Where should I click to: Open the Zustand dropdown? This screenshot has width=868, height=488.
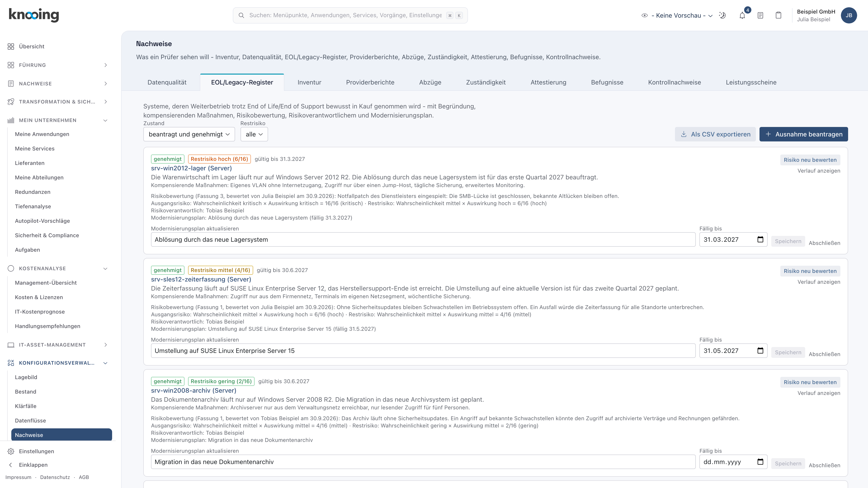pyautogui.click(x=189, y=134)
